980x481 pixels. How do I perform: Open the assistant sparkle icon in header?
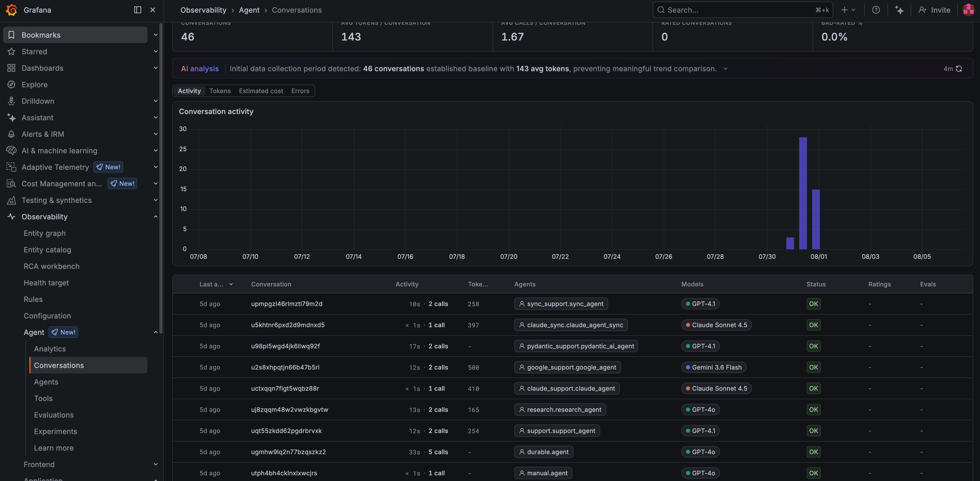899,10
